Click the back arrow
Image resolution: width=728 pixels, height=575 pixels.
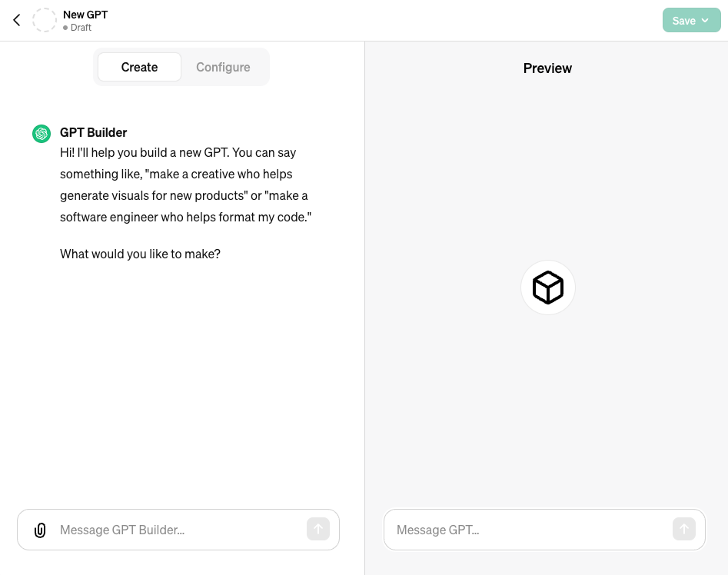[x=17, y=21]
